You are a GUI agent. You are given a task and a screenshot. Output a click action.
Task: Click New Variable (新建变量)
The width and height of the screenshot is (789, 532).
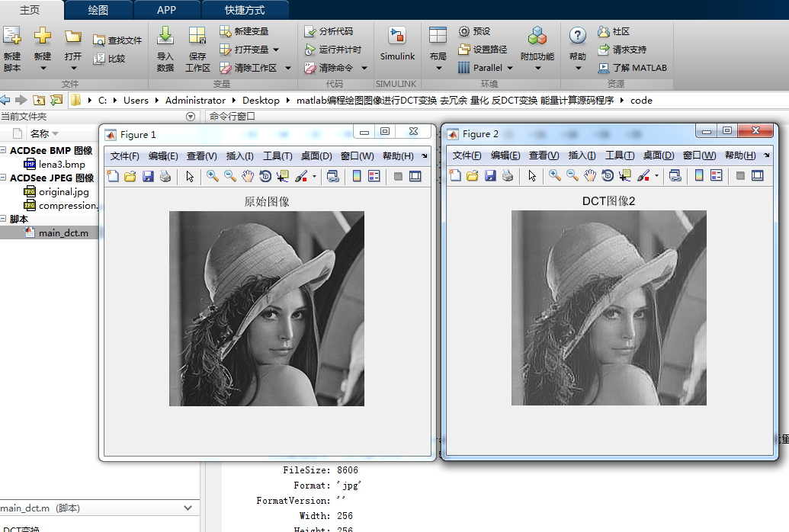[x=245, y=31]
